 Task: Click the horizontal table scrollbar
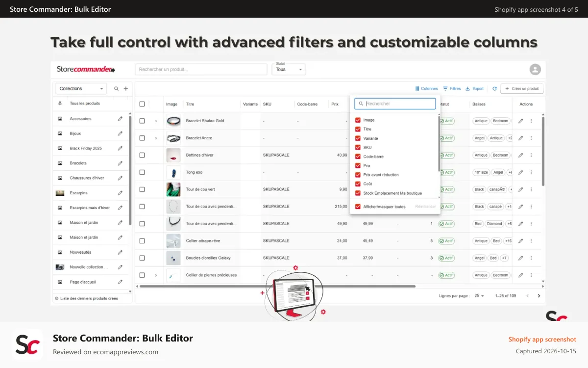[277, 286]
